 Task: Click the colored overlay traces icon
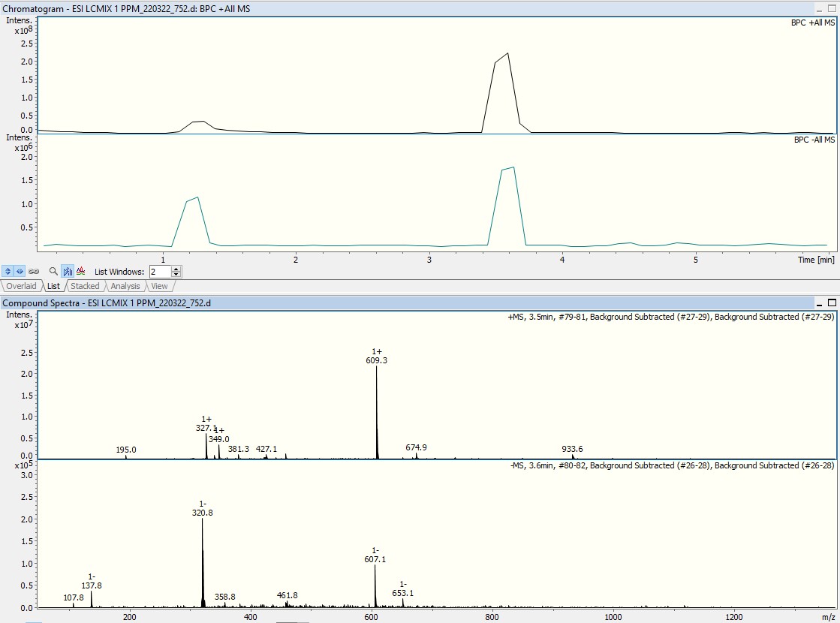[x=80, y=271]
